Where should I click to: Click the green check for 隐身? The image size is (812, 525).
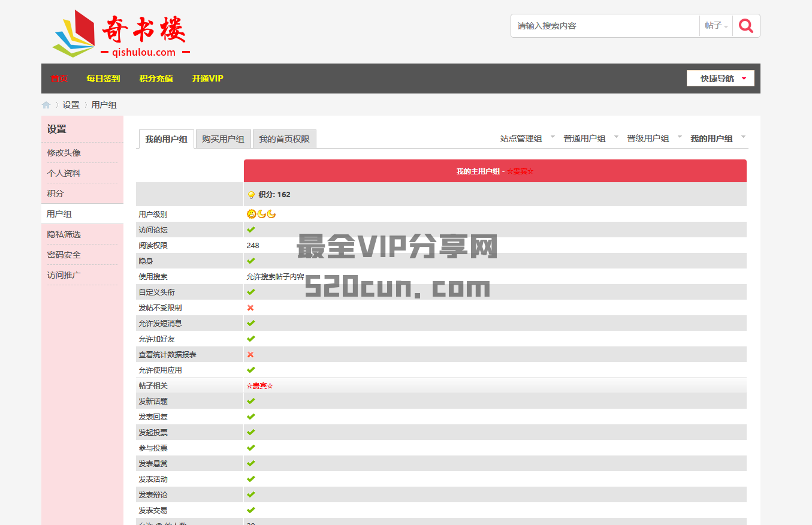click(251, 261)
